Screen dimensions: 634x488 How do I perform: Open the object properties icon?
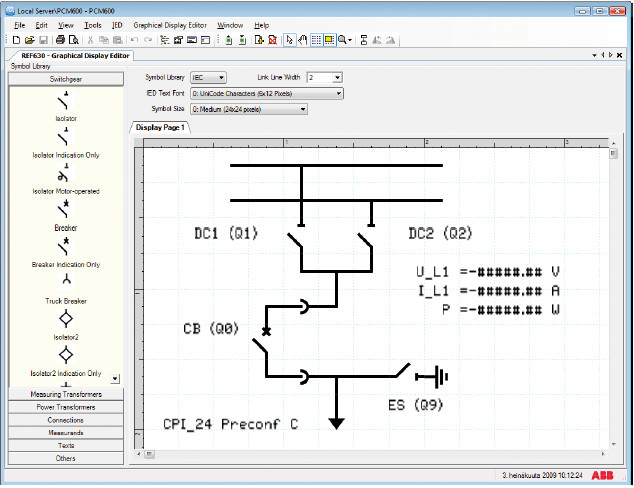point(178,40)
